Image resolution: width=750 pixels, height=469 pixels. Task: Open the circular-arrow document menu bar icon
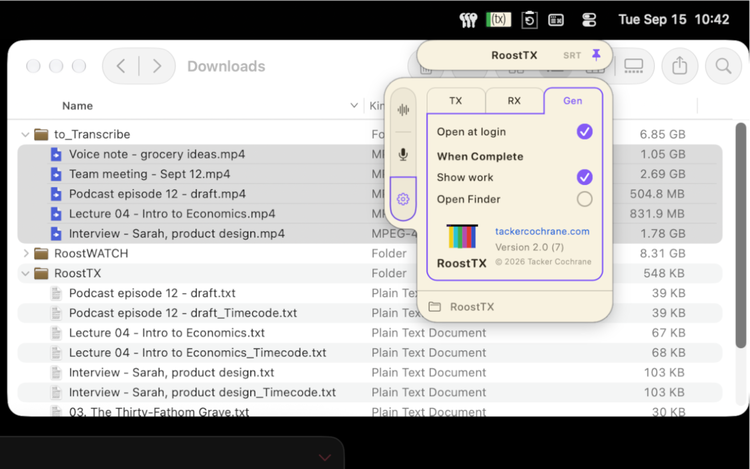click(529, 20)
